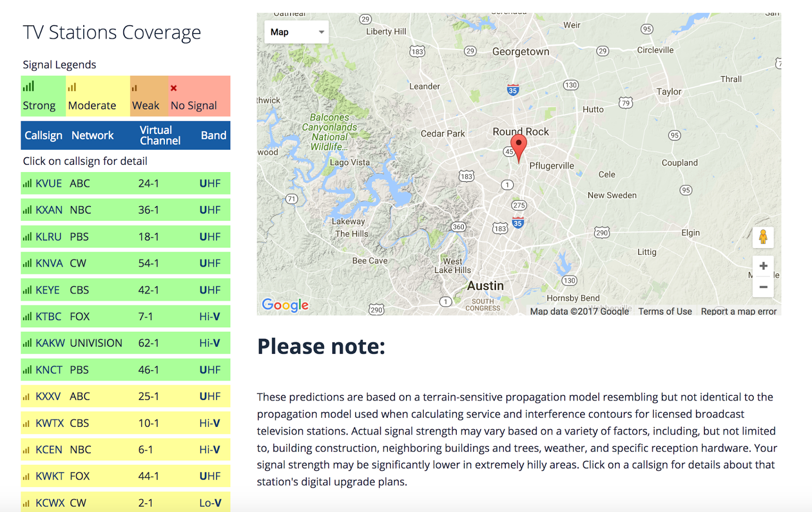Image resolution: width=812 pixels, height=512 pixels.
Task: Open KXAN callsign details
Action: (49, 210)
